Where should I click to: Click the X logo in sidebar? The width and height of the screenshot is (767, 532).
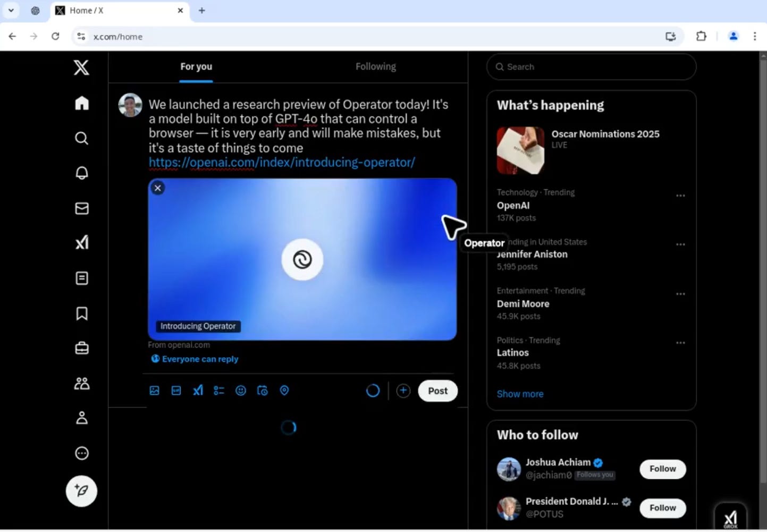(81, 67)
